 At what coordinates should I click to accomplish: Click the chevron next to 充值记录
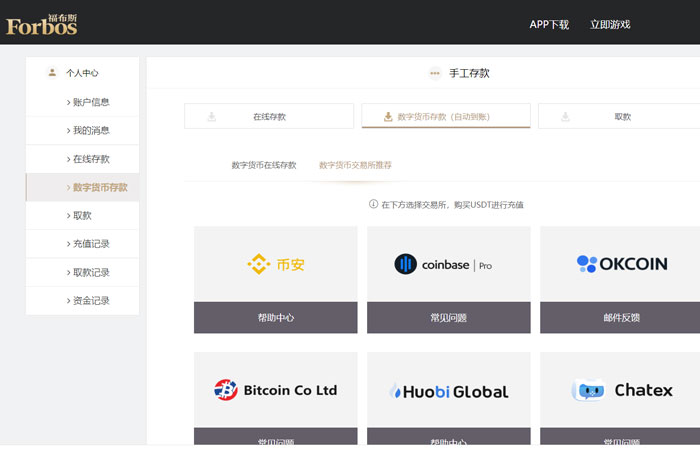[68, 244]
